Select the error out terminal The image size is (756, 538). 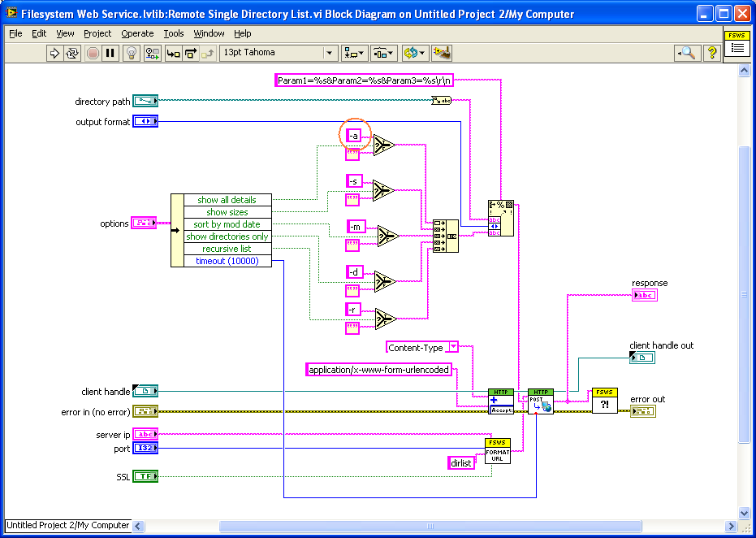pyautogui.click(x=643, y=411)
